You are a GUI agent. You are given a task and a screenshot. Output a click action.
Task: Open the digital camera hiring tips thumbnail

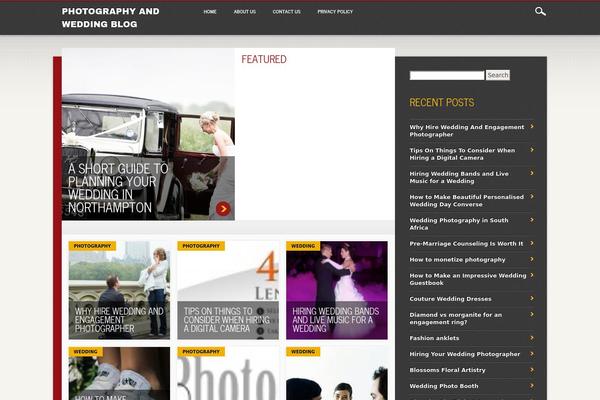(x=228, y=290)
